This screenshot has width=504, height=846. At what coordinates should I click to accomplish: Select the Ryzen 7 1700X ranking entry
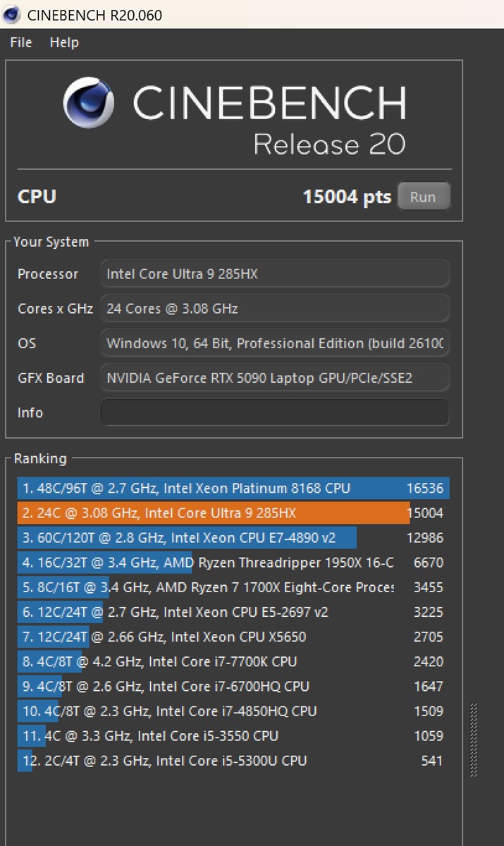233,587
